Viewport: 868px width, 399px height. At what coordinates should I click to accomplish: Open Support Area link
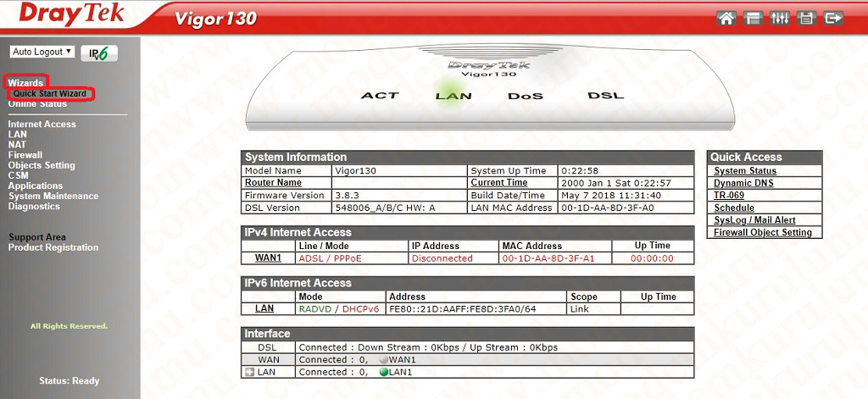(36, 237)
